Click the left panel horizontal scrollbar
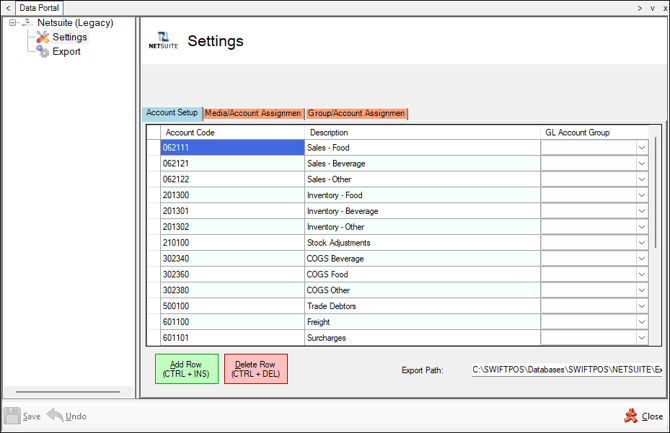Viewport: 670px width, 433px height. 68,392
